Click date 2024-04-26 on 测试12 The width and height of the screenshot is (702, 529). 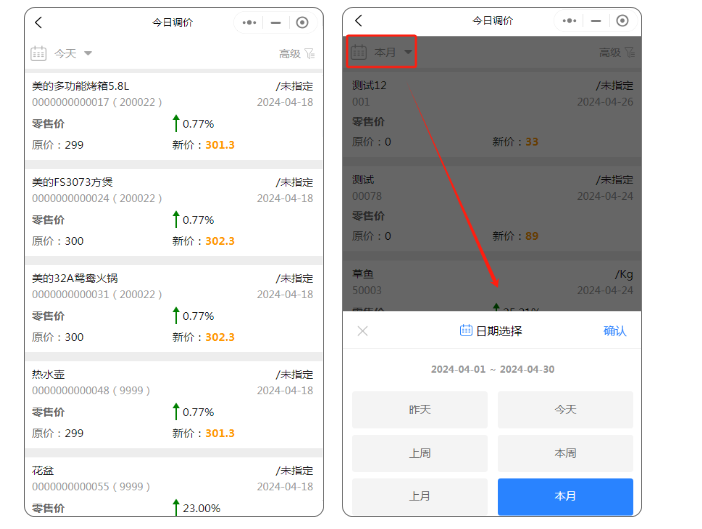pos(605,102)
